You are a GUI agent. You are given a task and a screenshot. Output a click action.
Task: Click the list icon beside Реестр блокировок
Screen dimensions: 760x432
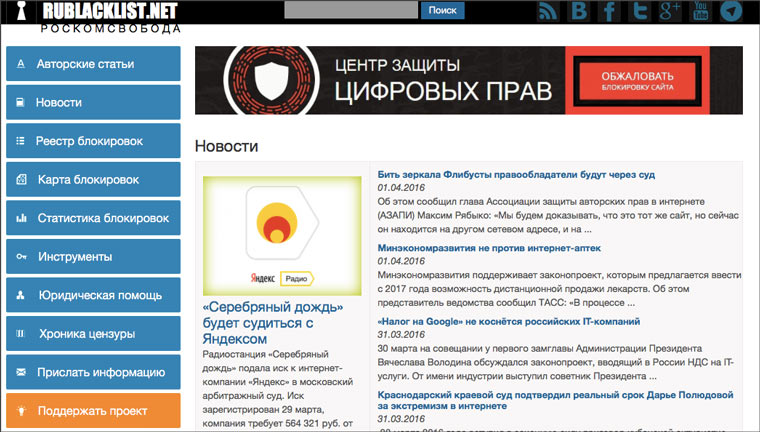tap(20, 141)
